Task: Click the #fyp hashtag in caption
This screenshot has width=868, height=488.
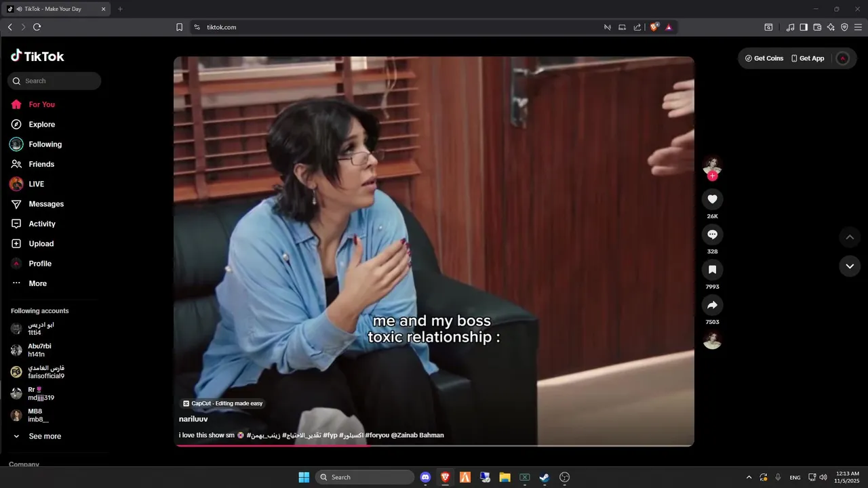Action: pyautogui.click(x=330, y=435)
